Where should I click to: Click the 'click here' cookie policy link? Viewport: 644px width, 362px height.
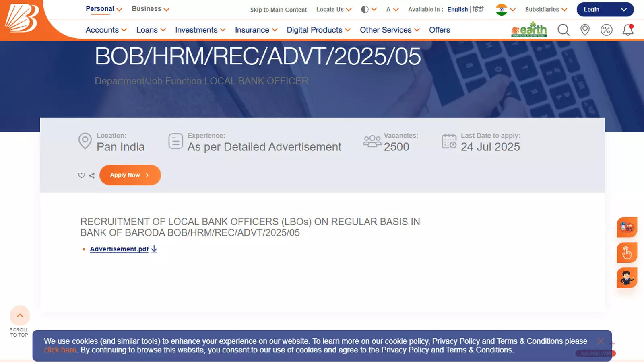[60, 350]
